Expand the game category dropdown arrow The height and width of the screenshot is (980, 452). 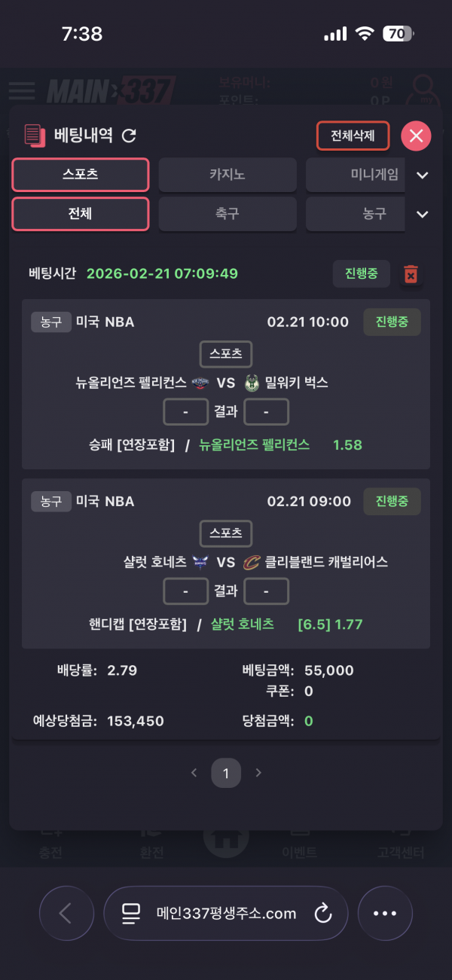point(423,176)
